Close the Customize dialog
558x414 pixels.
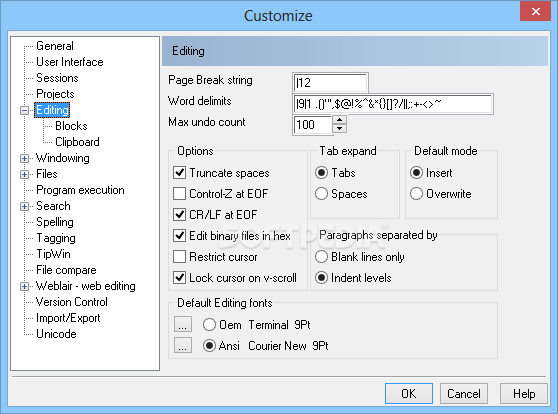click(535, 11)
